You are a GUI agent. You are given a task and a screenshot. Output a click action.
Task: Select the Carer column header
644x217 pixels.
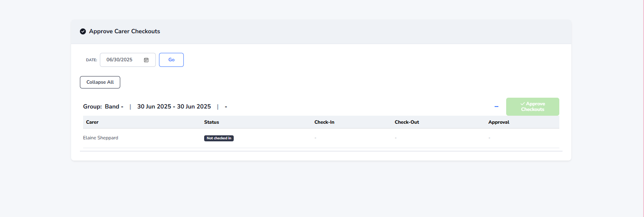coord(92,122)
